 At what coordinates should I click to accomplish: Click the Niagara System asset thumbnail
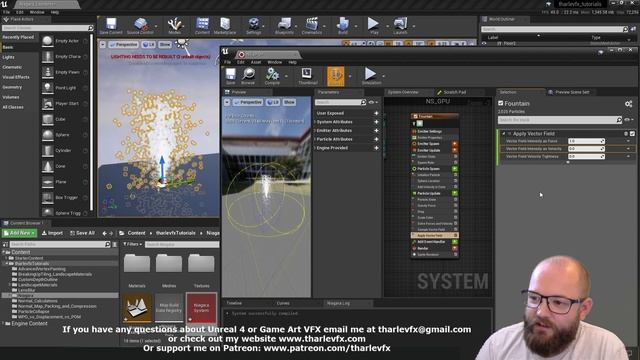[201, 307]
